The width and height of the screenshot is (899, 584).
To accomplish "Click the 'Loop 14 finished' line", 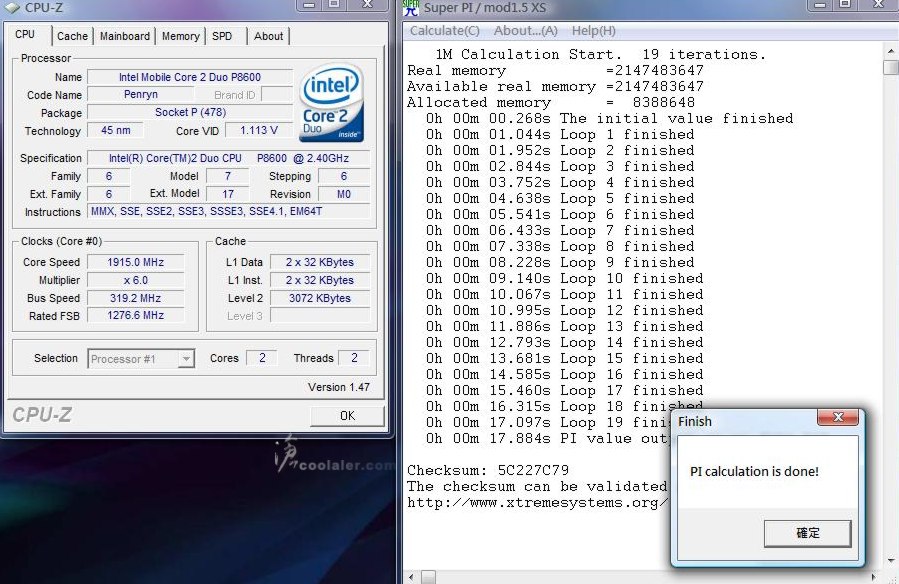I will (x=565, y=343).
